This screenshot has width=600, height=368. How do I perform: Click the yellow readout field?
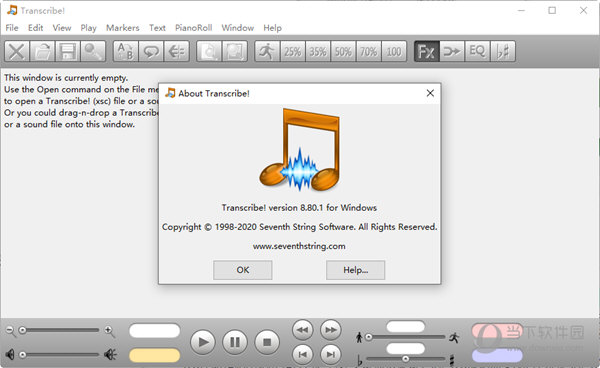(155, 355)
